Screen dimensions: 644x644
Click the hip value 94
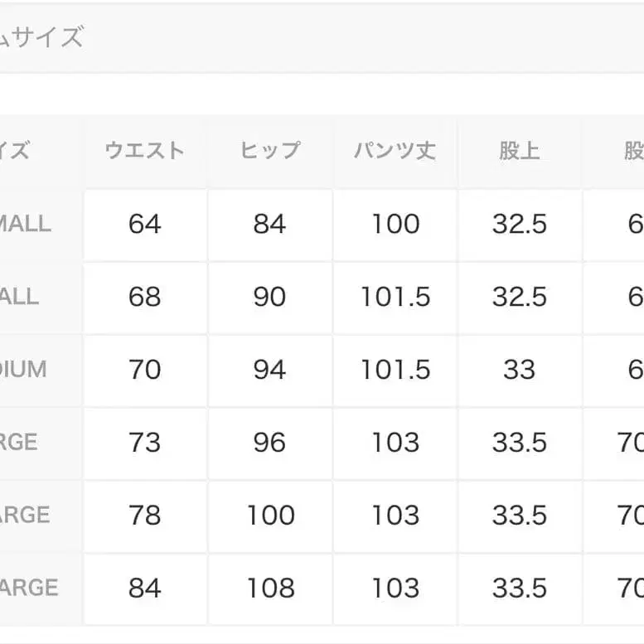pos(270,370)
